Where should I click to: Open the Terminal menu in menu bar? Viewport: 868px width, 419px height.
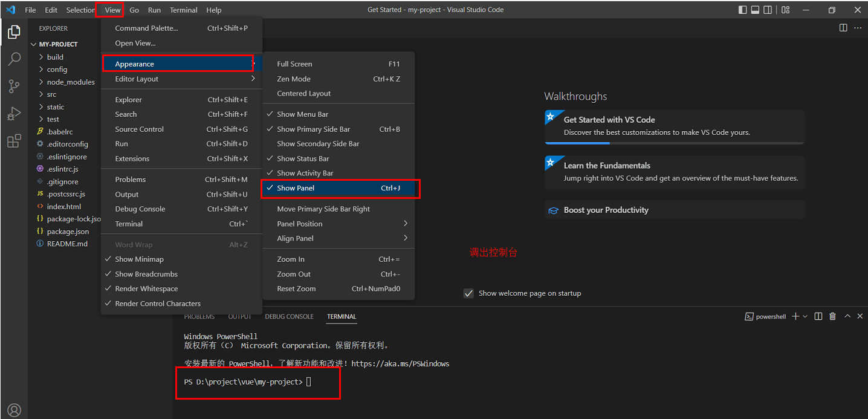coord(183,10)
